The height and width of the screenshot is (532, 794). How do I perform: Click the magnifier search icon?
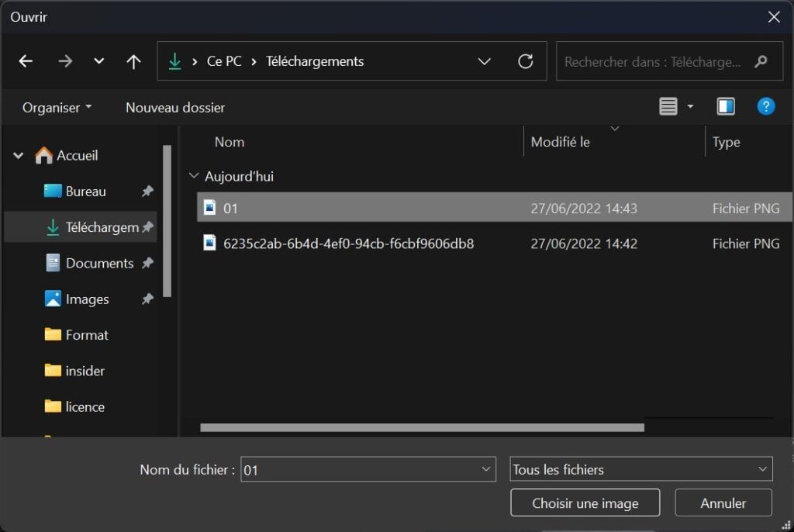coord(761,61)
